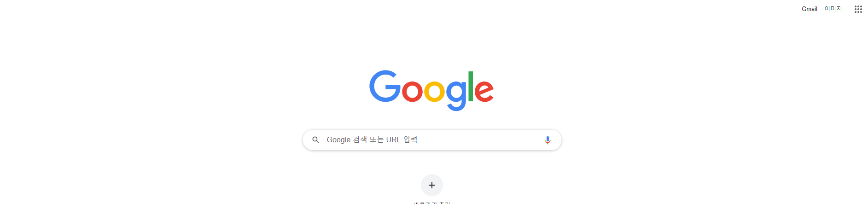The height and width of the screenshot is (204, 868).
Task: Start voice search with the microphone icon
Action: click(548, 140)
